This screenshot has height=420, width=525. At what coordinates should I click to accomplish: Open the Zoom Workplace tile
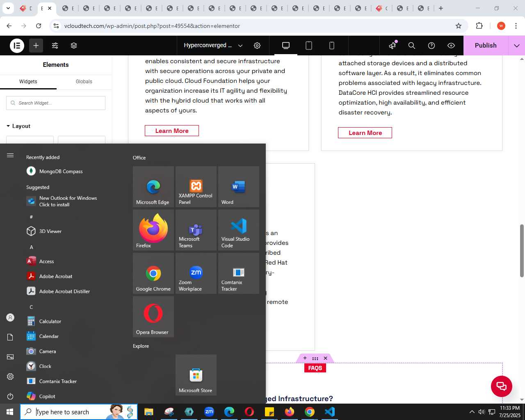(x=196, y=274)
